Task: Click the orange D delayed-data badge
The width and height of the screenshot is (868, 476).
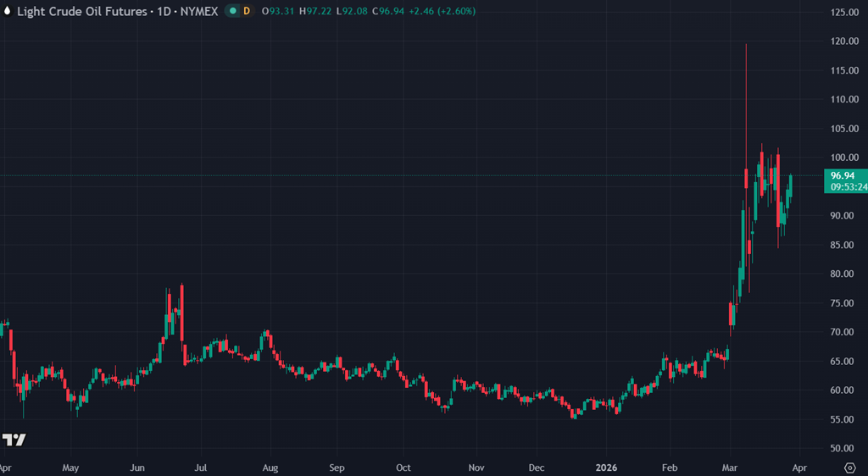Action: coord(247,11)
